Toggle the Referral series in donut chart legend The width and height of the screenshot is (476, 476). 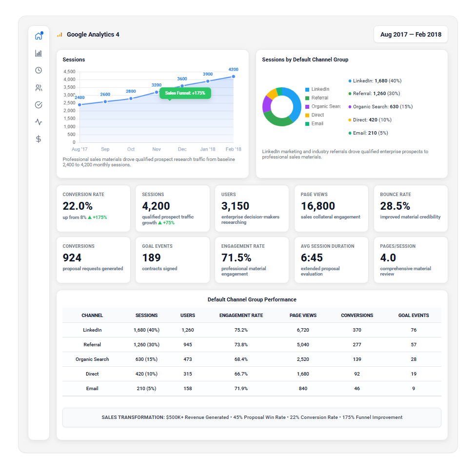[x=319, y=98]
